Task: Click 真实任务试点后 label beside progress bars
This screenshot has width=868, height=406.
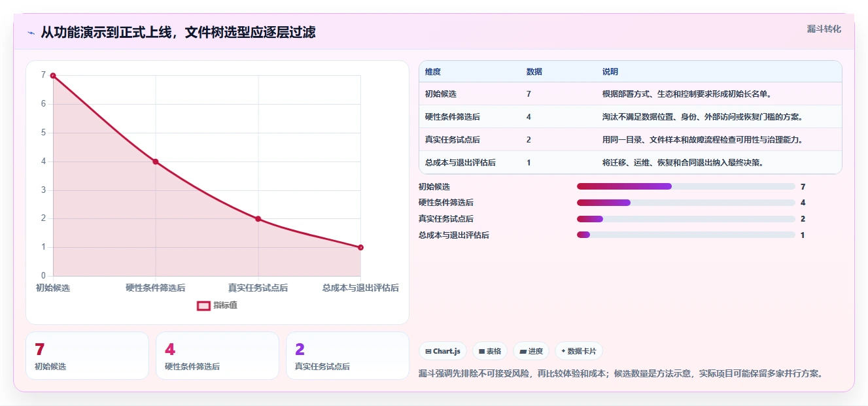Action: coord(446,219)
